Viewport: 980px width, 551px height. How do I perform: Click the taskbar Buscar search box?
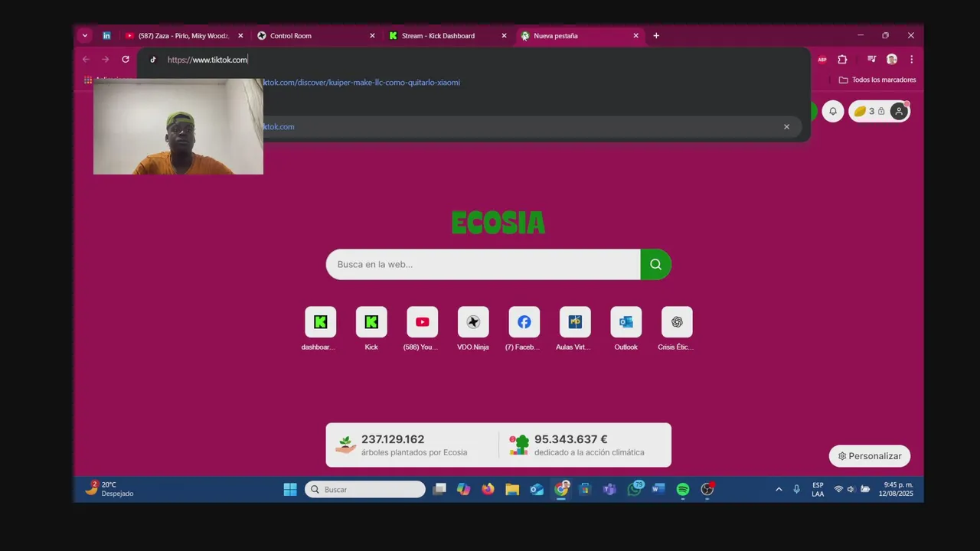pos(365,490)
